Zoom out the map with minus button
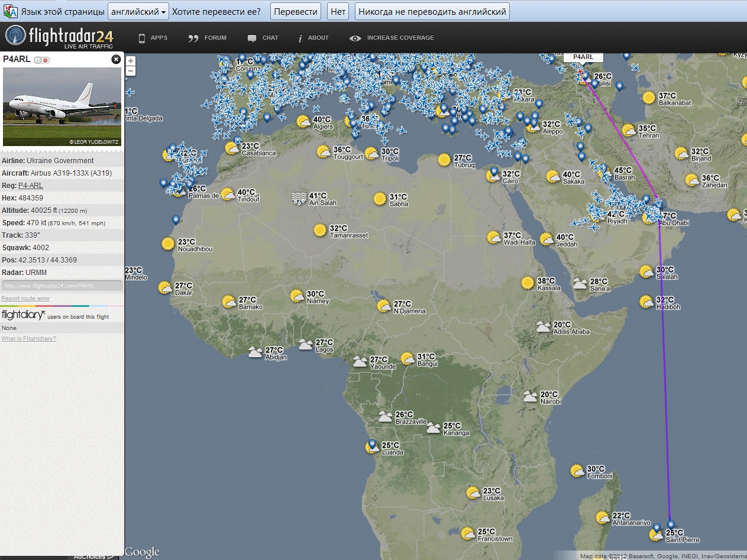This screenshot has height=560, width=747. tap(131, 71)
